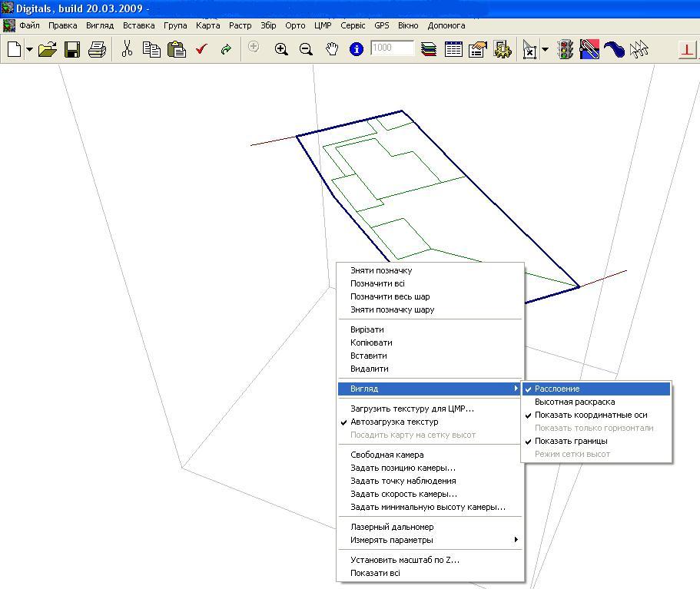This screenshot has height=589, width=700.
Task: Open the ЦМР menu in menu bar
Action: [323, 25]
